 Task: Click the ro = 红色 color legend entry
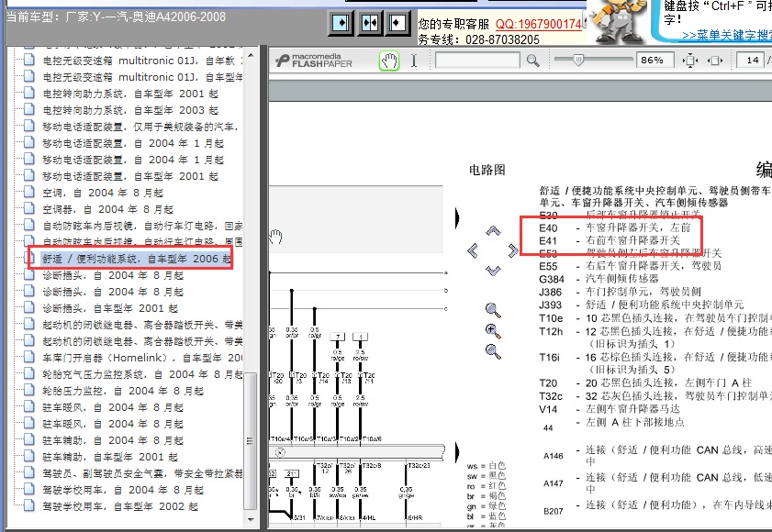pos(487,486)
